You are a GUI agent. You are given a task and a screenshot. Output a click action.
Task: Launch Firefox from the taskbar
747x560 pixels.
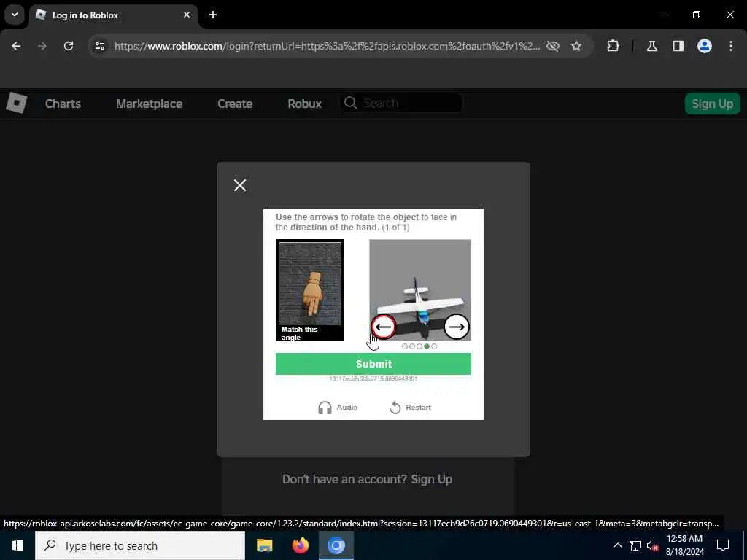click(300, 545)
